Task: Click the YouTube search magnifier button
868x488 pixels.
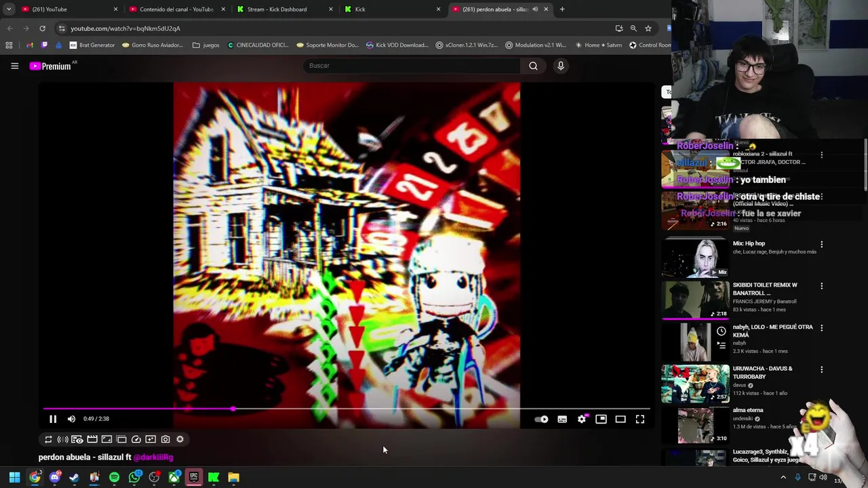Action: tap(533, 66)
